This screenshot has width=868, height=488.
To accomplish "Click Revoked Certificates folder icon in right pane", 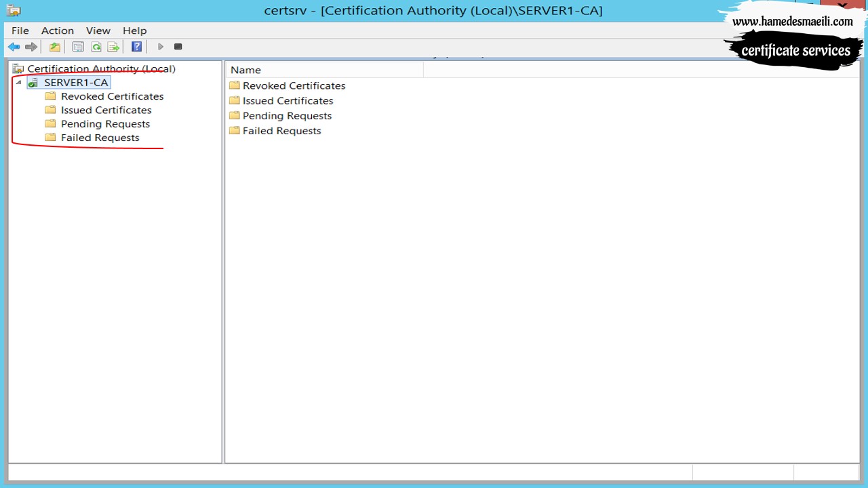I will tap(235, 85).
